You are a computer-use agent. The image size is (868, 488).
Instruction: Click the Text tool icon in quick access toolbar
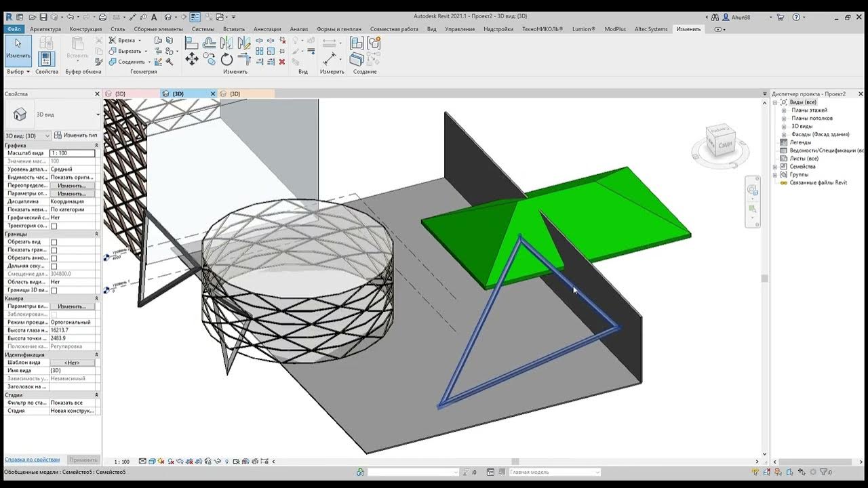154,17
